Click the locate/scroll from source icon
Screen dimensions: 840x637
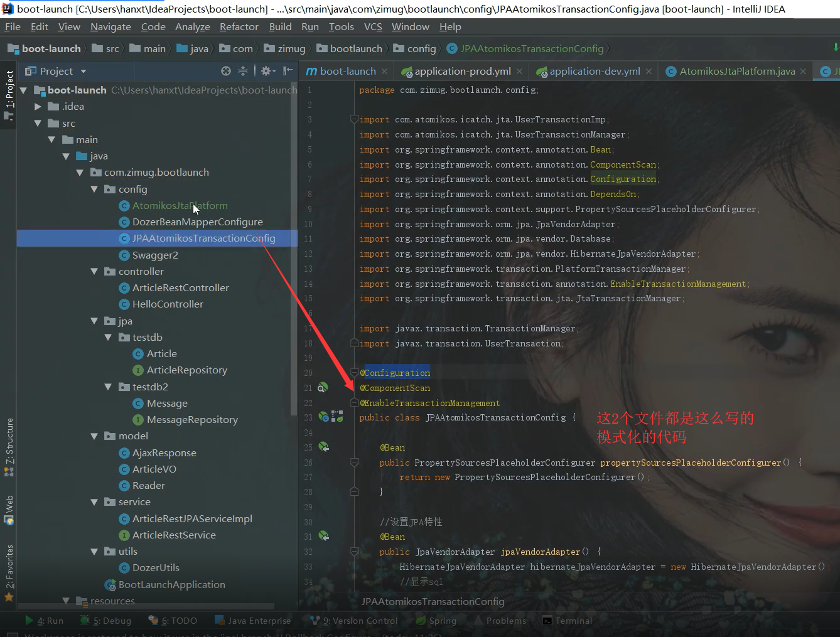coord(226,71)
